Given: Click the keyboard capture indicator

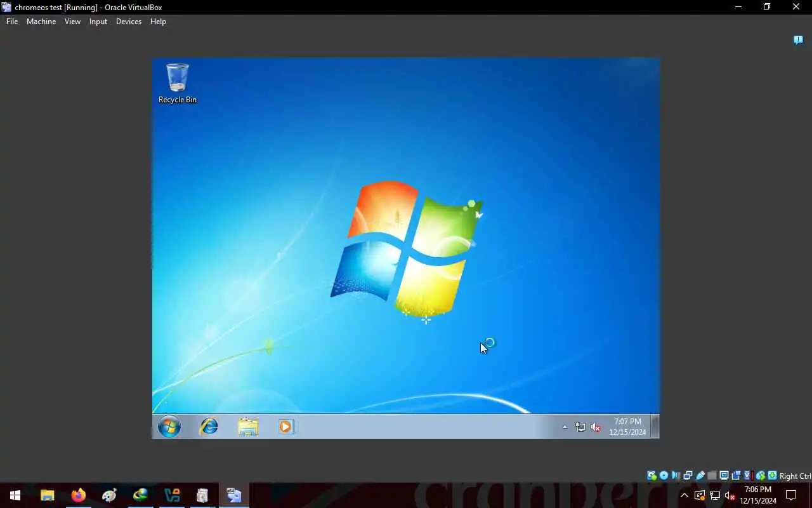Looking at the screenshot, I should click(x=772, y=476).
